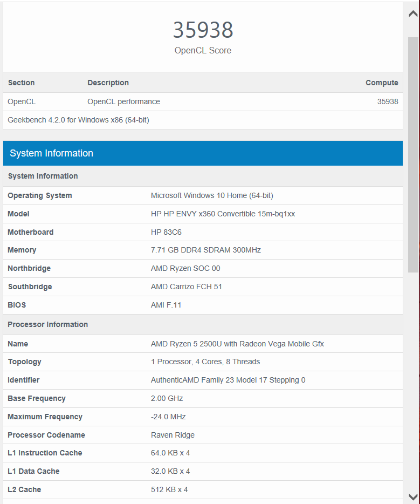Select the 32.0 KB x 4 value
The width and height of the screenshot is (420, 504).
(170, 471)
